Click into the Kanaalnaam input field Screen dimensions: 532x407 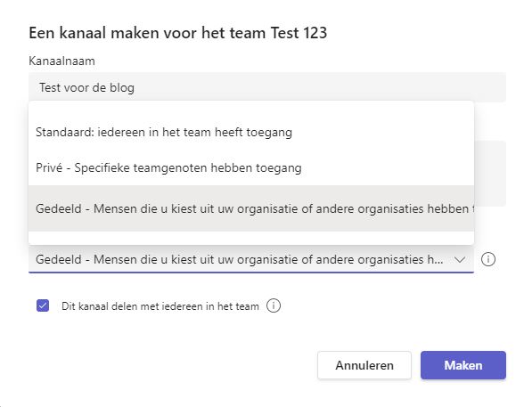coord(267,87)
